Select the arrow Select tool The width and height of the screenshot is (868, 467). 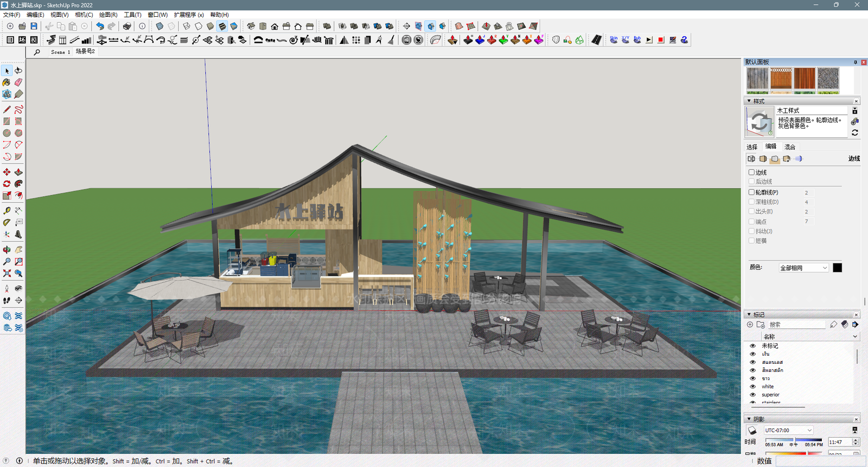click(7, 71)
